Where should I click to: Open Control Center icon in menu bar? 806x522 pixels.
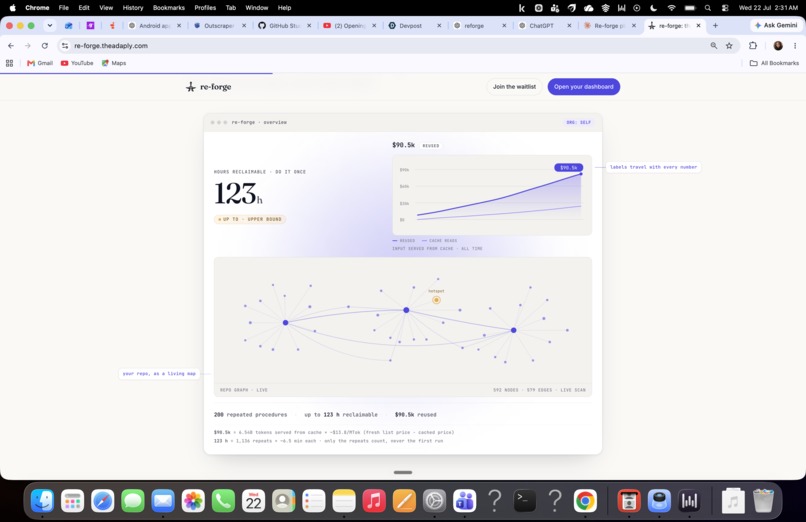pos(725,8)
